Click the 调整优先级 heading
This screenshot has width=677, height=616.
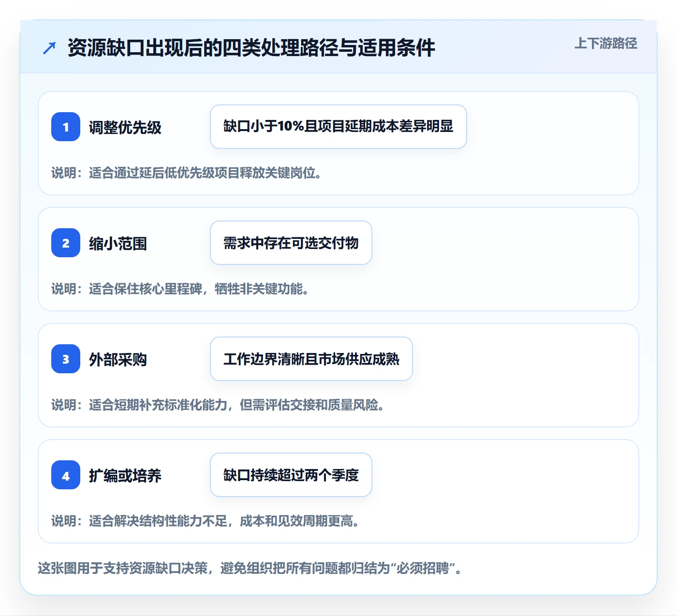125,128
